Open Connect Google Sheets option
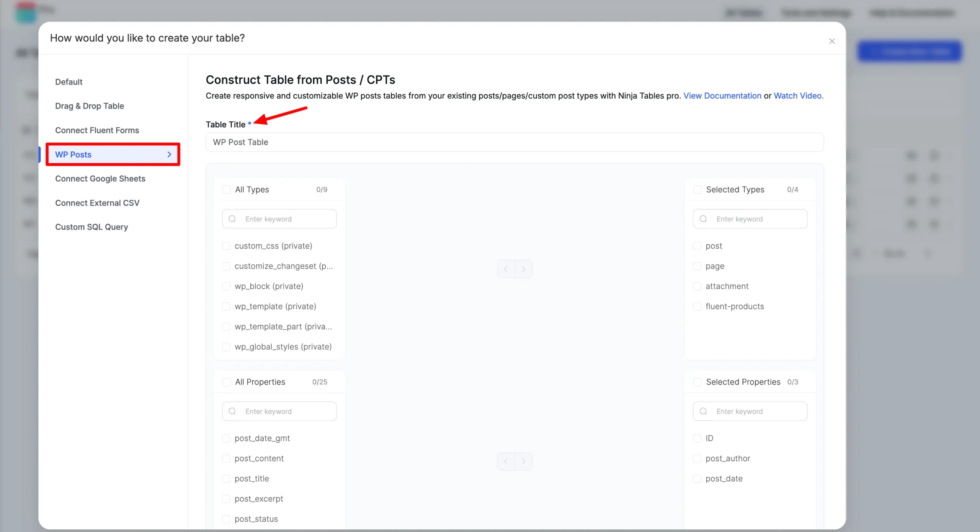This screenshot has width=980, height=532. (x=100, y=179)
